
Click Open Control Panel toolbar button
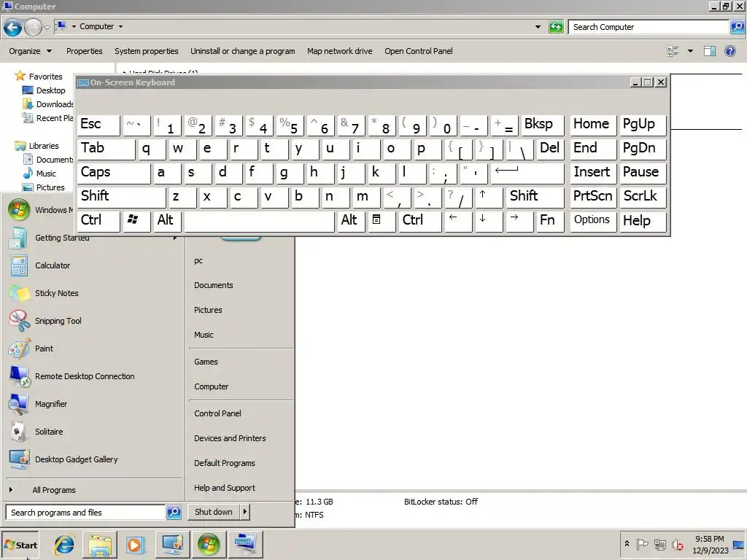[x=418, y=51]
